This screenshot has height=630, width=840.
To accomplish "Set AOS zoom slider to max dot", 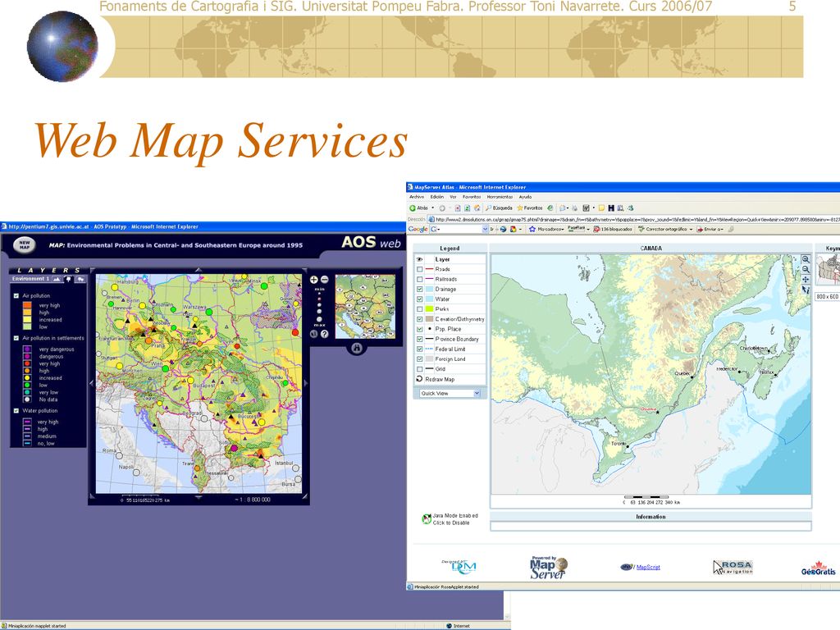I will 319,319.
